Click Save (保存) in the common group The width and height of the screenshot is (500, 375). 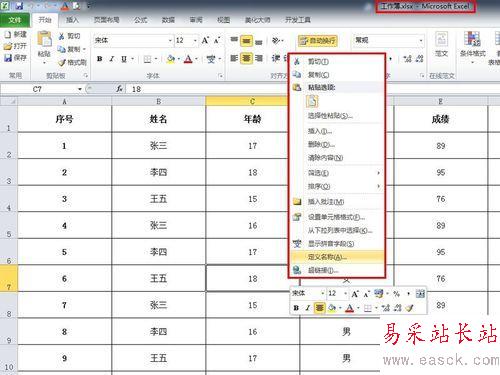click(x=16, y=58)
